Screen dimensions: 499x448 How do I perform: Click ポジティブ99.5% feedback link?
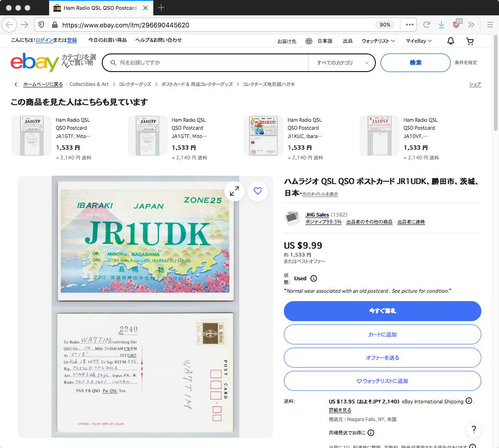(323, 222)
